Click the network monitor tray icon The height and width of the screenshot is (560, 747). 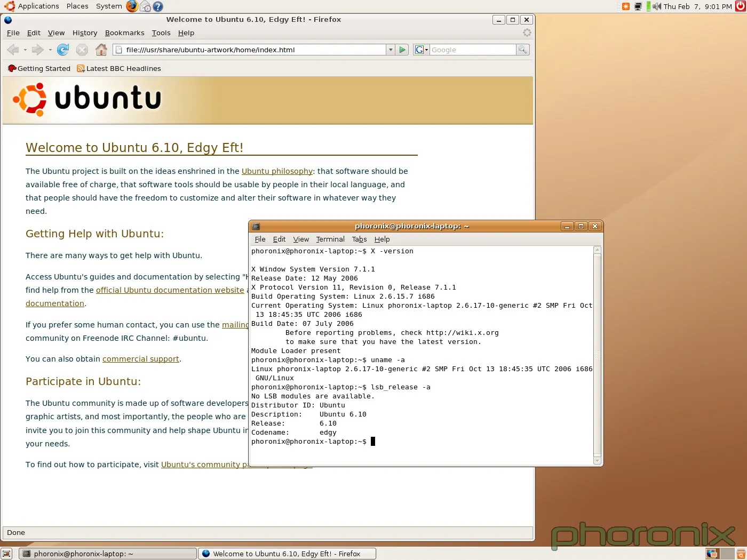pos(638,6)
